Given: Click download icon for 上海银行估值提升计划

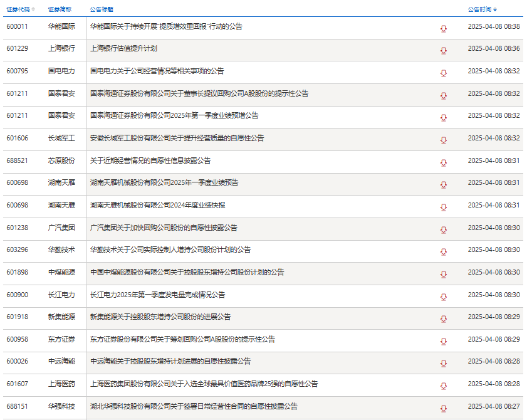Looking at the screenshot, I should tap(444, 51).
